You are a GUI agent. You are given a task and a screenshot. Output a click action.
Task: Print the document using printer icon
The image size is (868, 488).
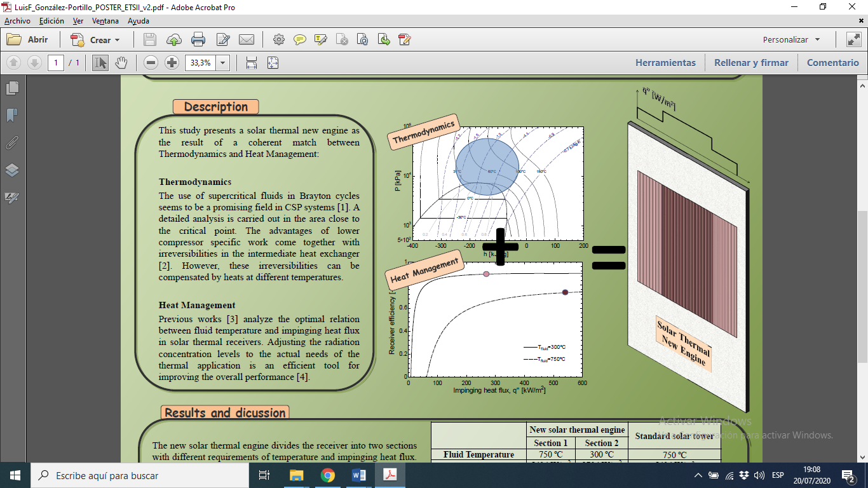198,39
